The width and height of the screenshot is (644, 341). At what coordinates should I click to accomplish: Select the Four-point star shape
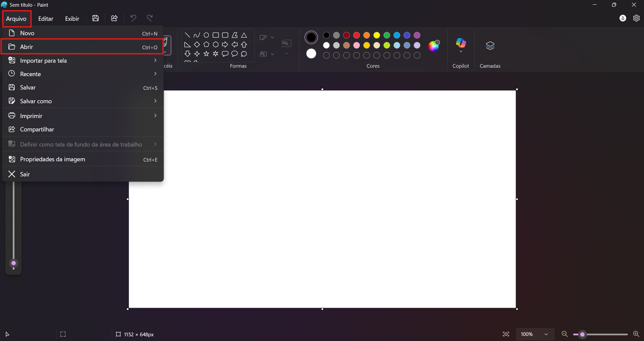point(197,54)
